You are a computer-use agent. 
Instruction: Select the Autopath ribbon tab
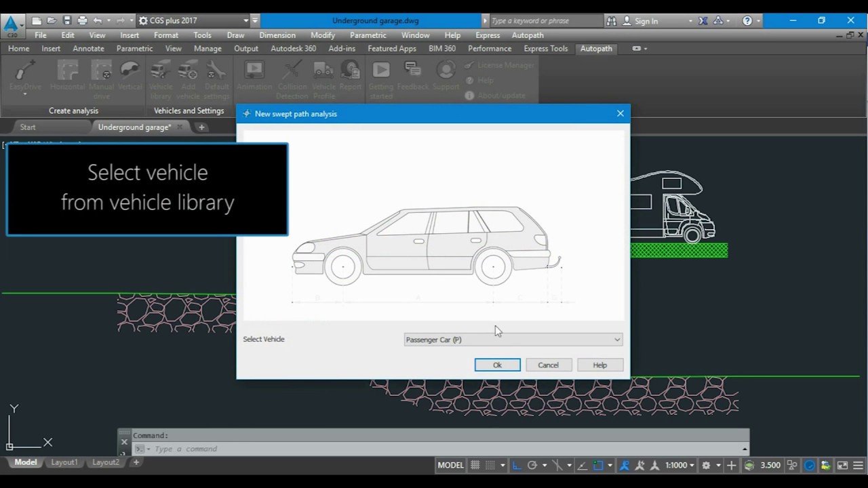click(x=596, y=49)
